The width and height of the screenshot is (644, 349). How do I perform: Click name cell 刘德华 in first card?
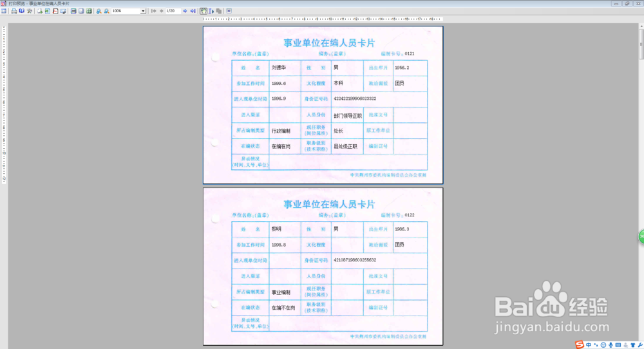click(278, 68)
